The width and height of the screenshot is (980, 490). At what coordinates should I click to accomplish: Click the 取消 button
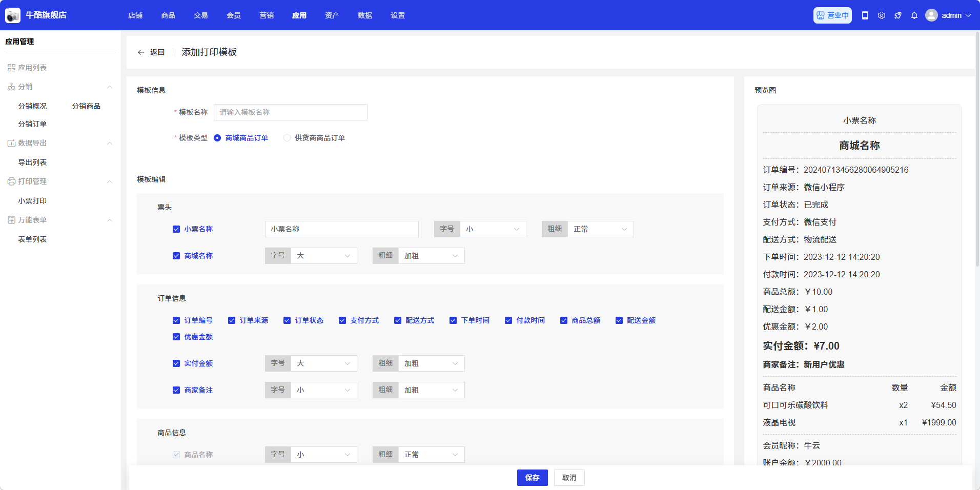[569, 478]
